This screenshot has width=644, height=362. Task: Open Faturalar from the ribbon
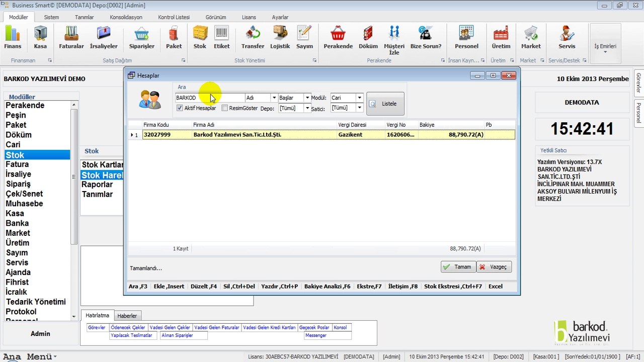tap(71, 38)
